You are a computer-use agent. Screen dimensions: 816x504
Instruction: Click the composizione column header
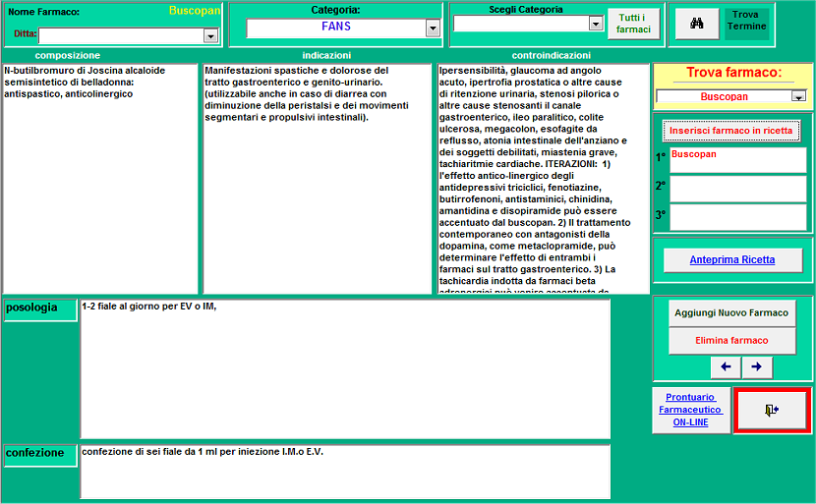68,56
